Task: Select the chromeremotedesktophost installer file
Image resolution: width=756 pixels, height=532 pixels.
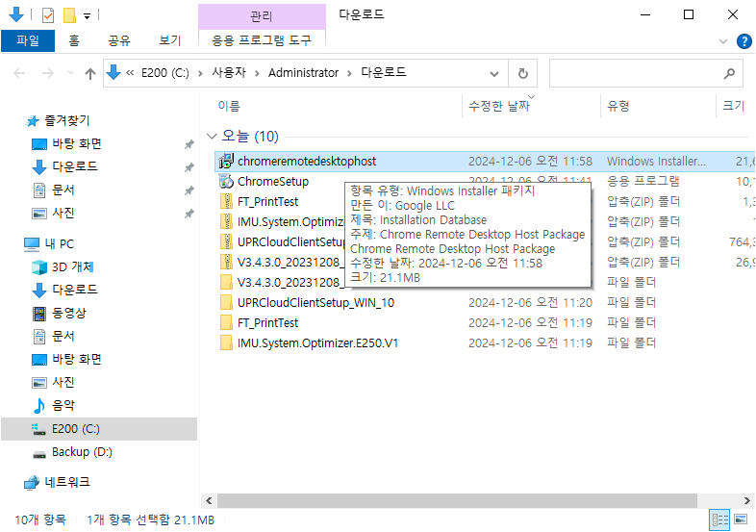Action: 484,161
